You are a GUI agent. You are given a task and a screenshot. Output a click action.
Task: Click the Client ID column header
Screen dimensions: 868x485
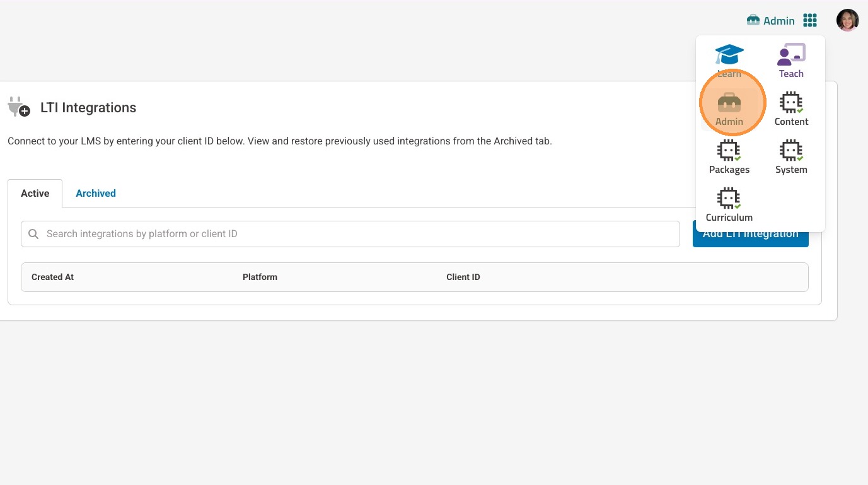click(x=463, y=277)
